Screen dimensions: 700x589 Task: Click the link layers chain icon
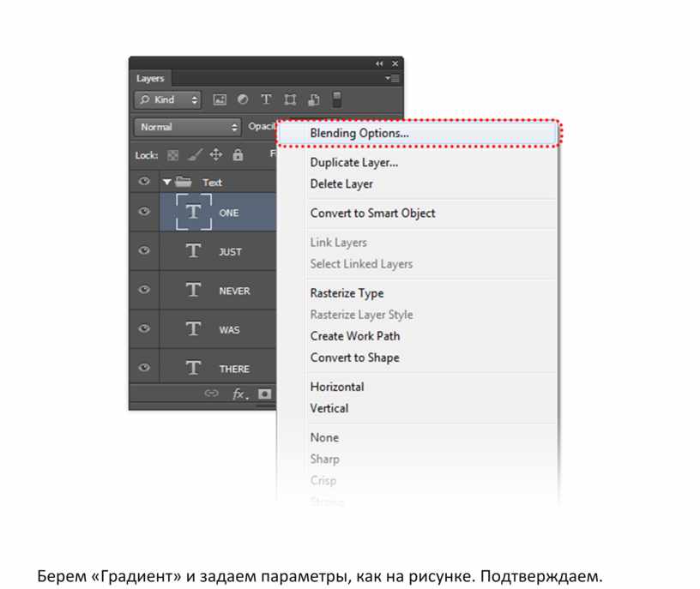point(211,394)
